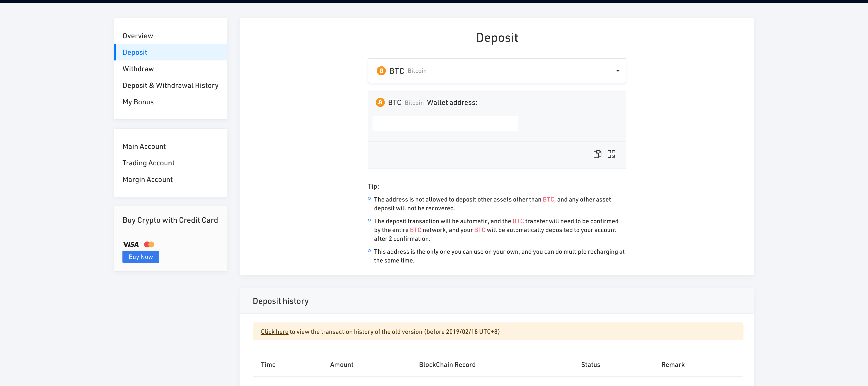Select Main Account
868x386 pixels.
pos(144,146)
